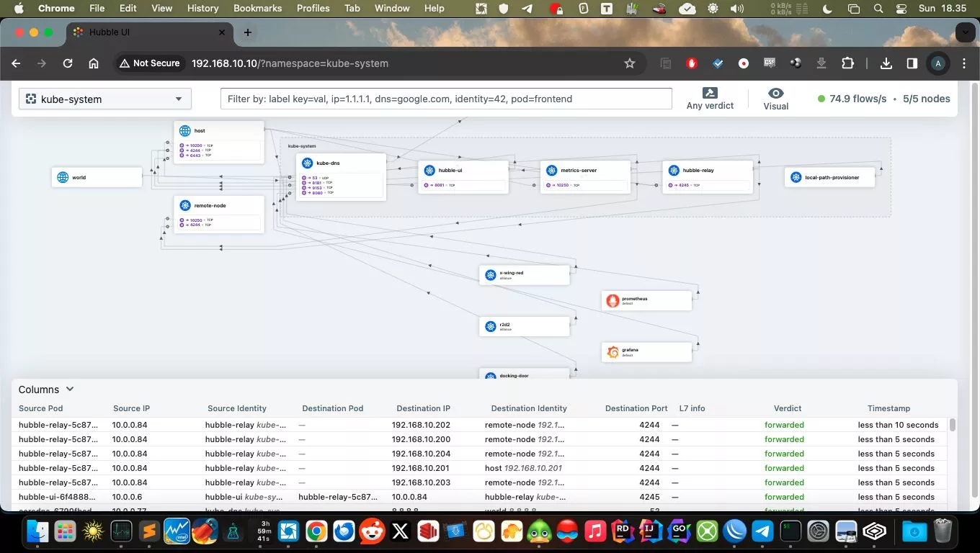Viewport: 980px width, 553px height.
Task: Select the hubble-ui service card
Action: click(463, 177)
